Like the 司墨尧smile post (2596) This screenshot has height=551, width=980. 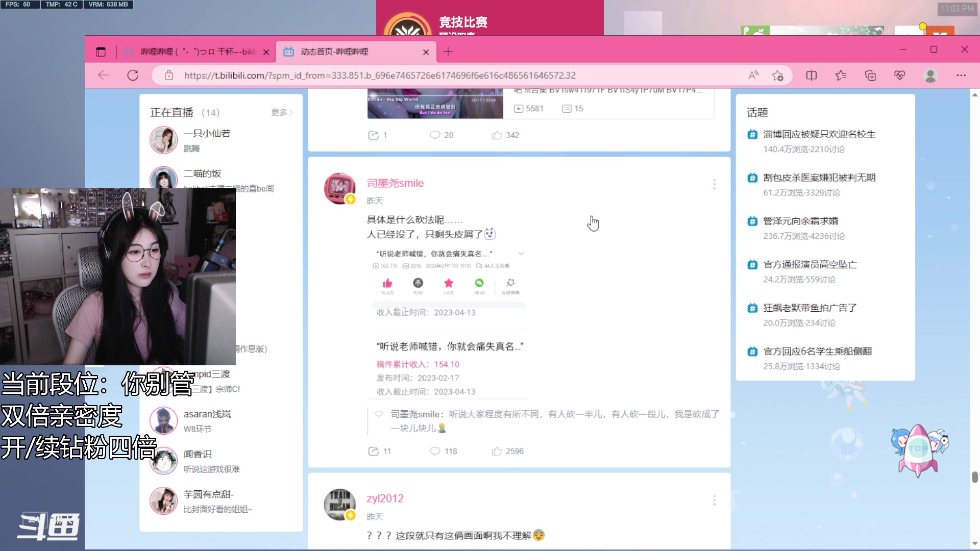coord(508,452)
